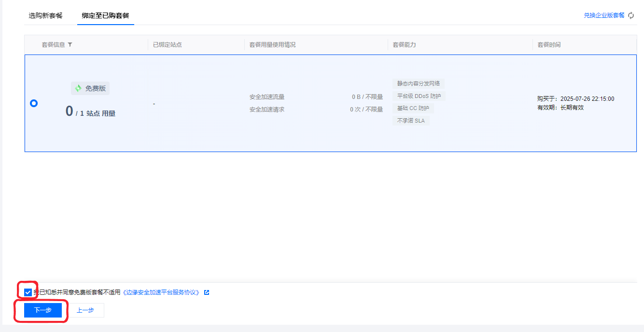Screen dimensions: 644x332
Task: Uncheck the free plan agreement checkbox
Action: pyautogui.click(x=28, y=292)
